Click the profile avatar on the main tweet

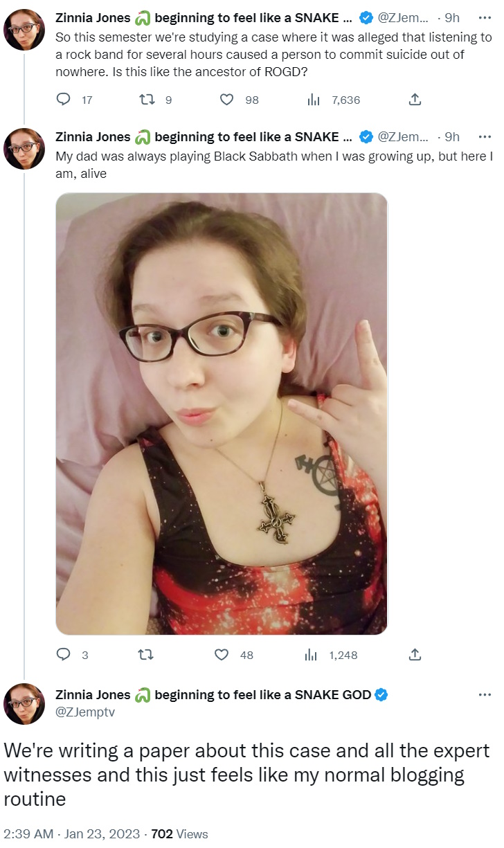click(x=24, y=704)
